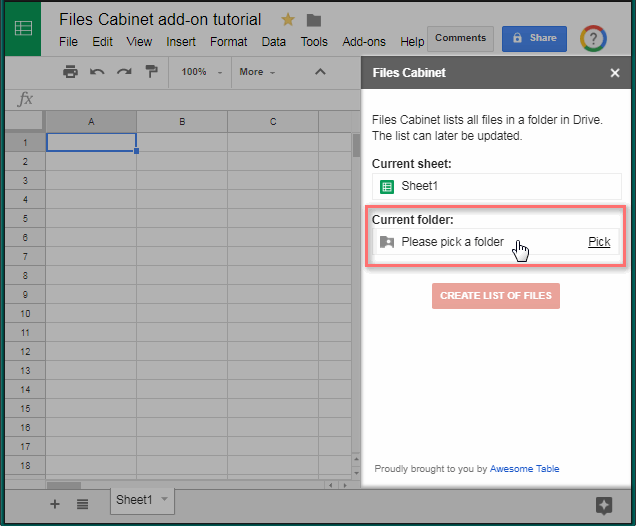Click the folder icon in Current folder
Screen dimensions: 636x526
click(387, 242)
